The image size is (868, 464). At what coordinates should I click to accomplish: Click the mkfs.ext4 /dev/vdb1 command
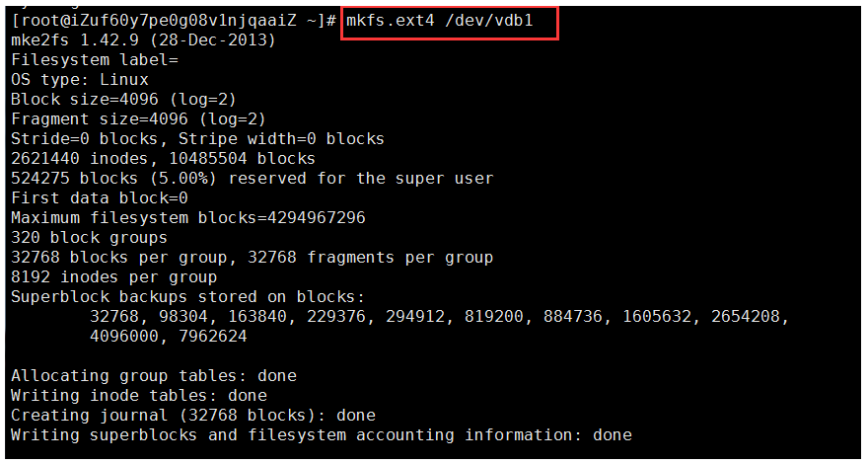point(440,22)
